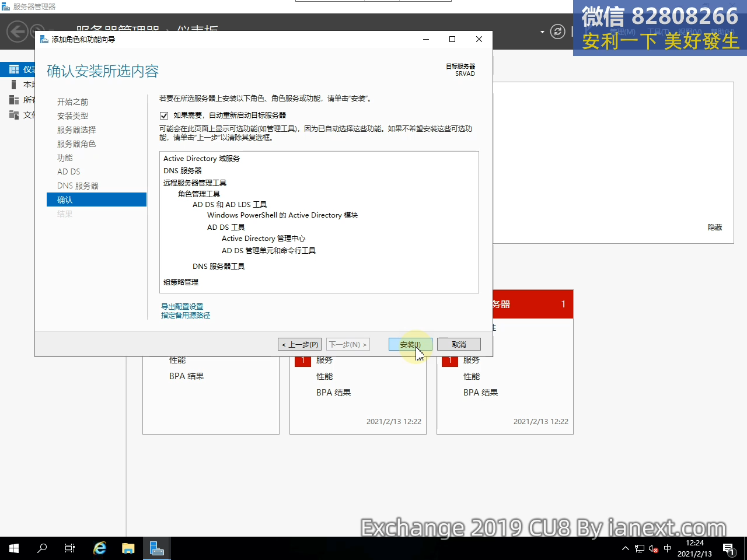Open the 导出配置设置 link

tap(182, 306)
